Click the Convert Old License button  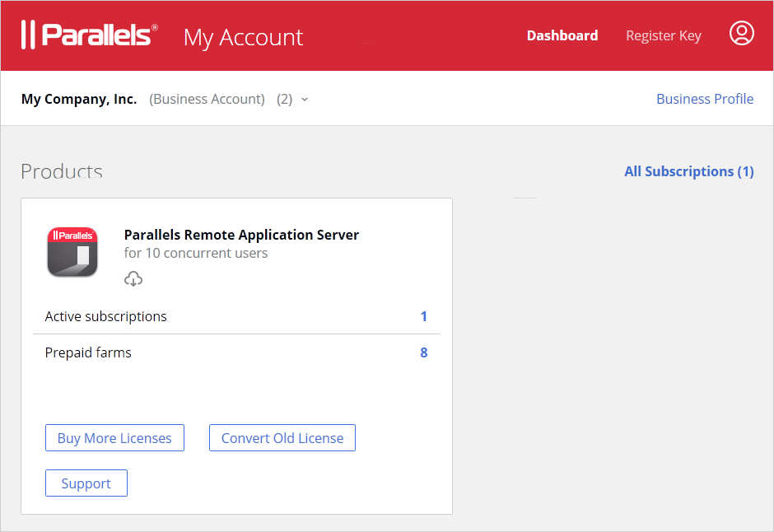tap(282, 438)
